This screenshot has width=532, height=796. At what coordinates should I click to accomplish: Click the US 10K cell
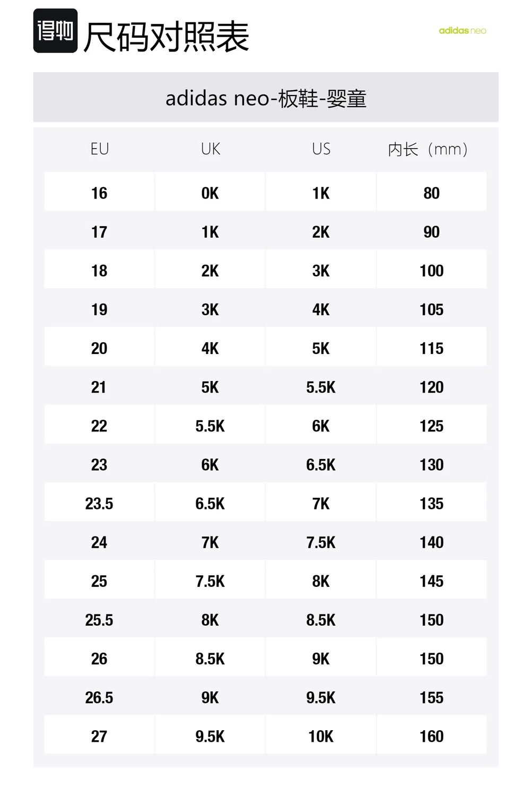coord(321,737)
